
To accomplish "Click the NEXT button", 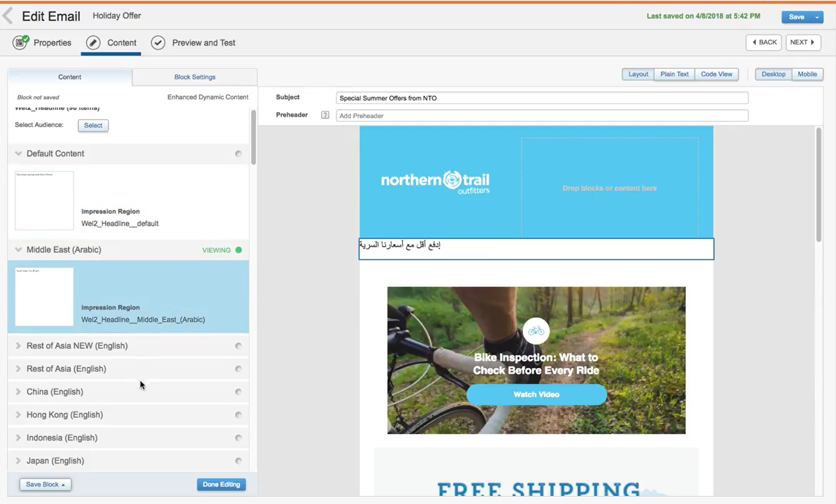I will point(803,42).
